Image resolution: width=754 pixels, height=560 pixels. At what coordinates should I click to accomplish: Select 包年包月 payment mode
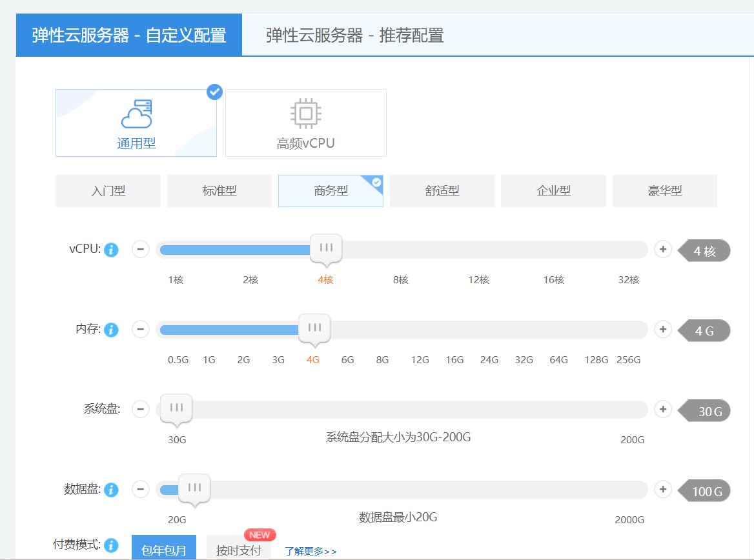[164, 550]
